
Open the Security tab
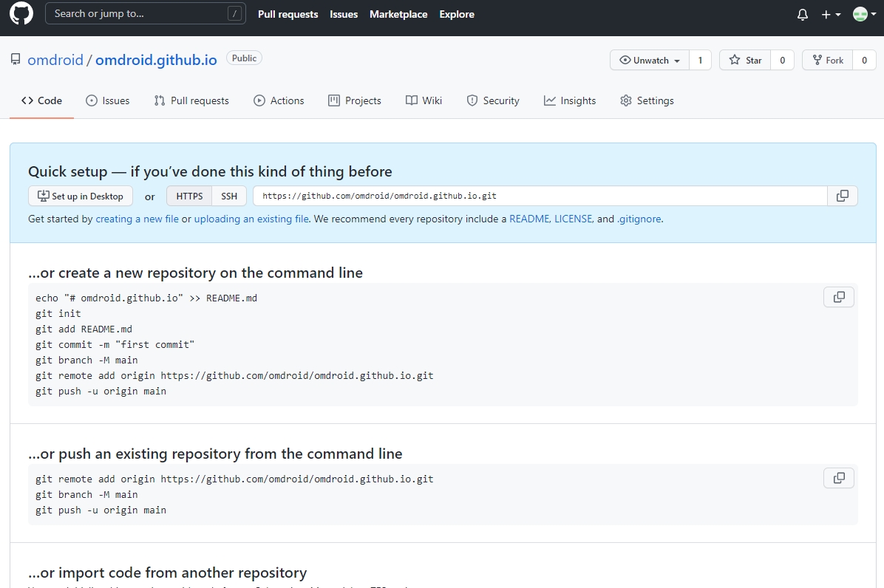(493, 100)
